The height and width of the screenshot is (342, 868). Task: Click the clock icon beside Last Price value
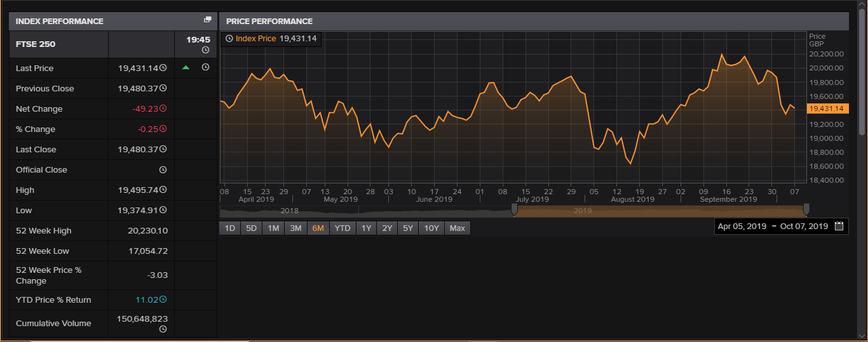163,68
